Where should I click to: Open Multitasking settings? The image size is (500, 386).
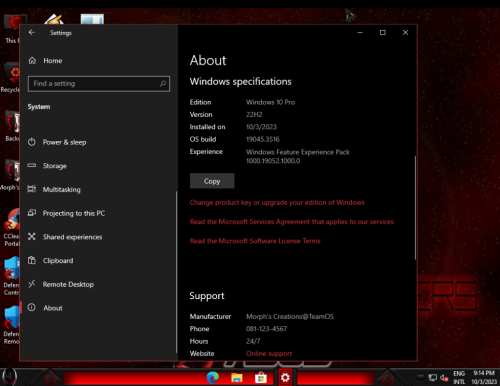tap(98, 190)
